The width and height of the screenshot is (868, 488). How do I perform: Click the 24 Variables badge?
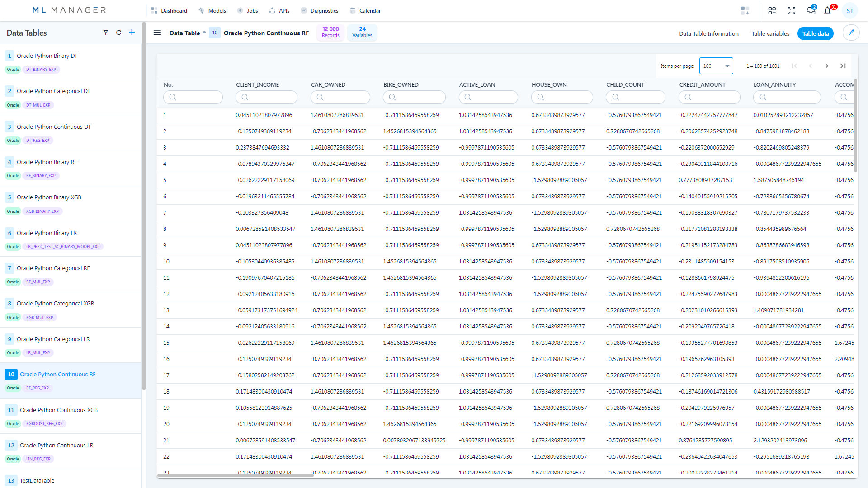click(x=362, y=32)
